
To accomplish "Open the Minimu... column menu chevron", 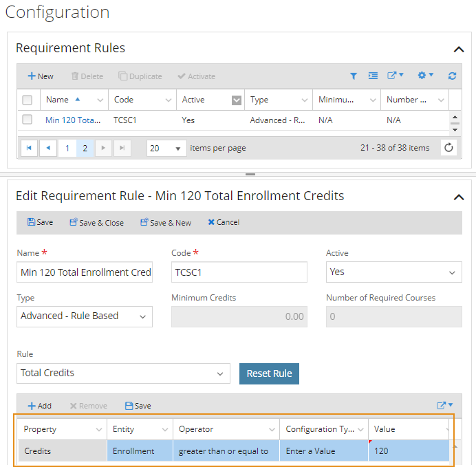I will pyautogui.click(x=373, y=100).
